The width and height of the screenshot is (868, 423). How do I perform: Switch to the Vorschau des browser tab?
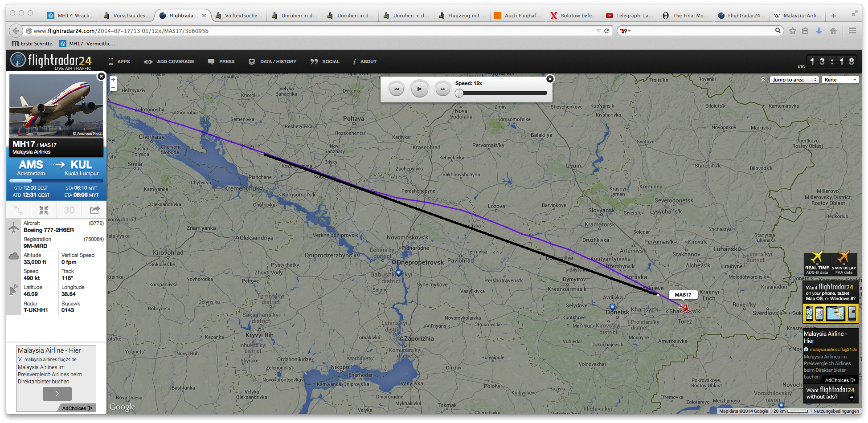coord(127,16)
